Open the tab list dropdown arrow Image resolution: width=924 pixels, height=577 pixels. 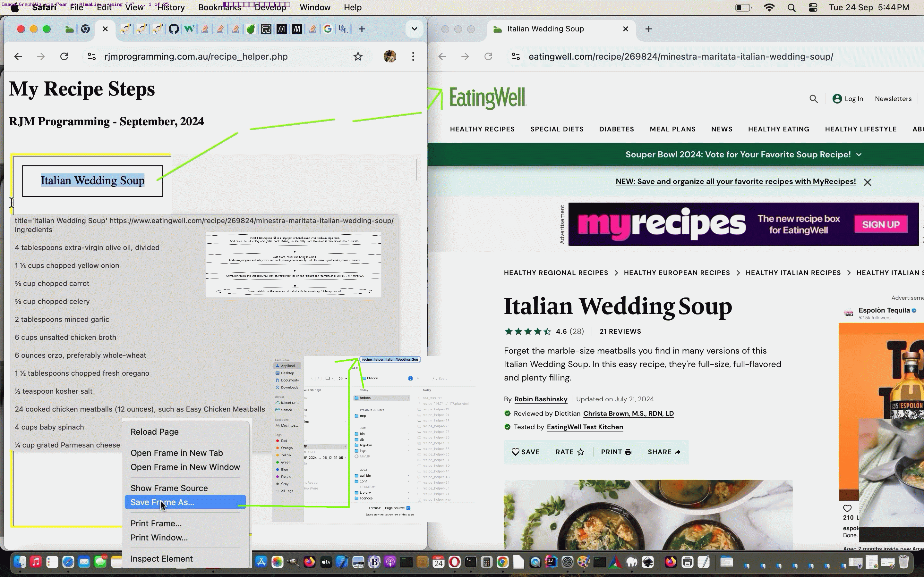414,29
